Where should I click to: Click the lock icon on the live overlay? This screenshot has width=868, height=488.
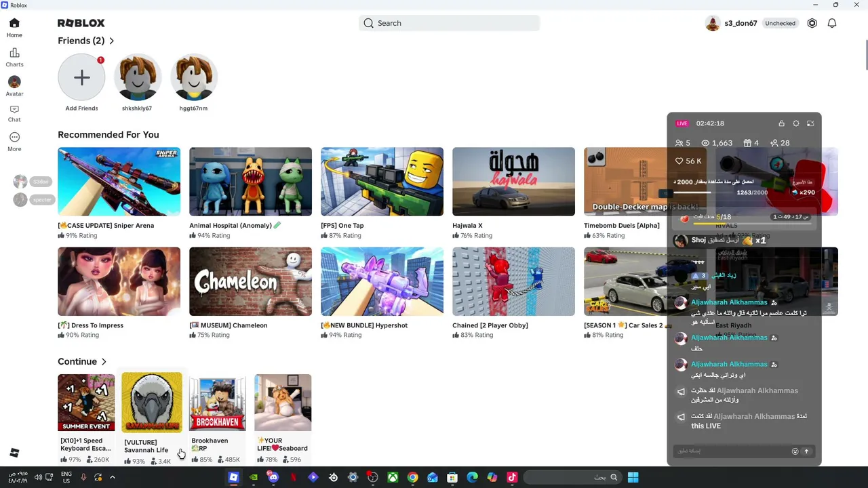tap(781, 123)
